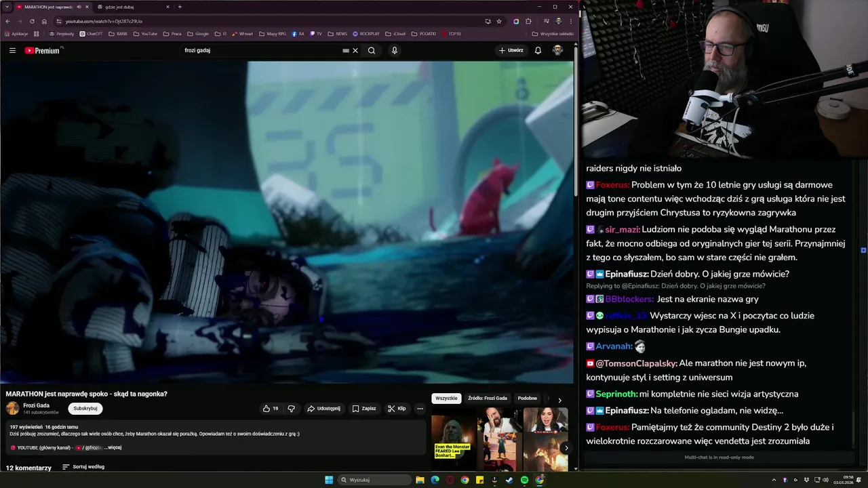The image size is (868, 488).
Task: Open the NEWS bookmarks folder
Action: point(337,34)
